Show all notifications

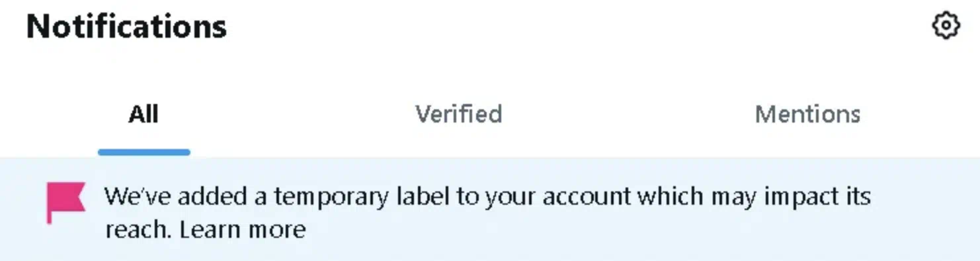pyautogui.click(x=143, y=114)
